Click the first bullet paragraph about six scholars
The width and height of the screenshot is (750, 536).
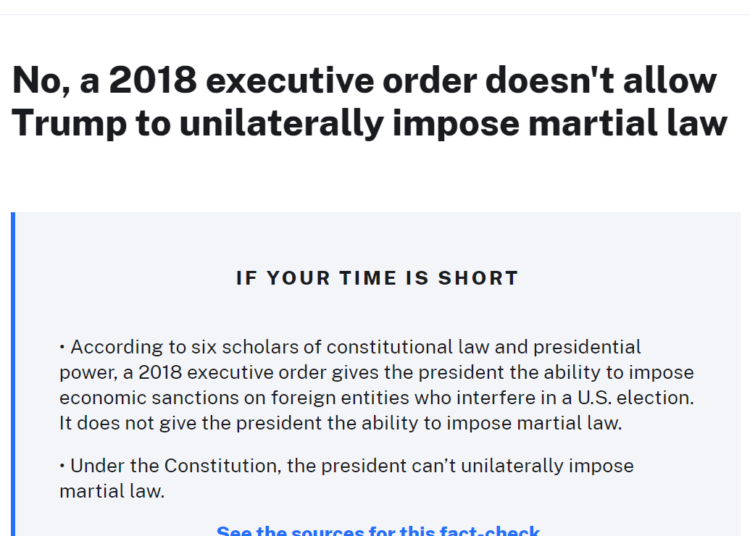coord(376,385)
